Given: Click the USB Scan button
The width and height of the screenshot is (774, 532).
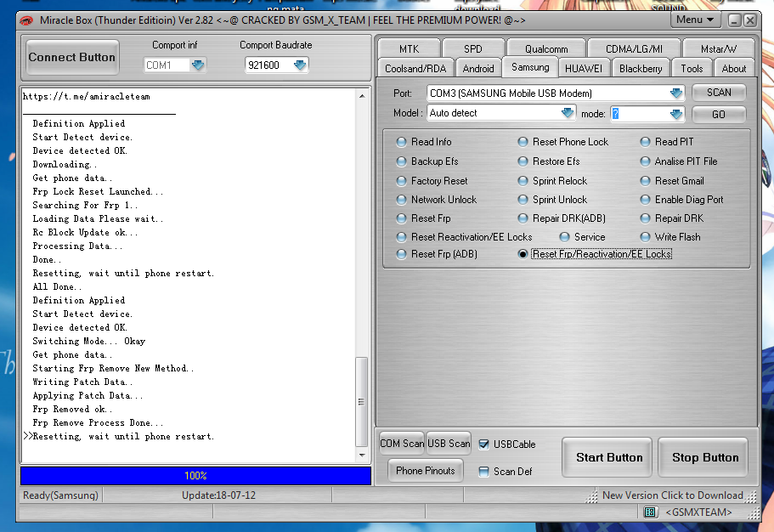Looking at the screenshot, I should click(449, 444).
